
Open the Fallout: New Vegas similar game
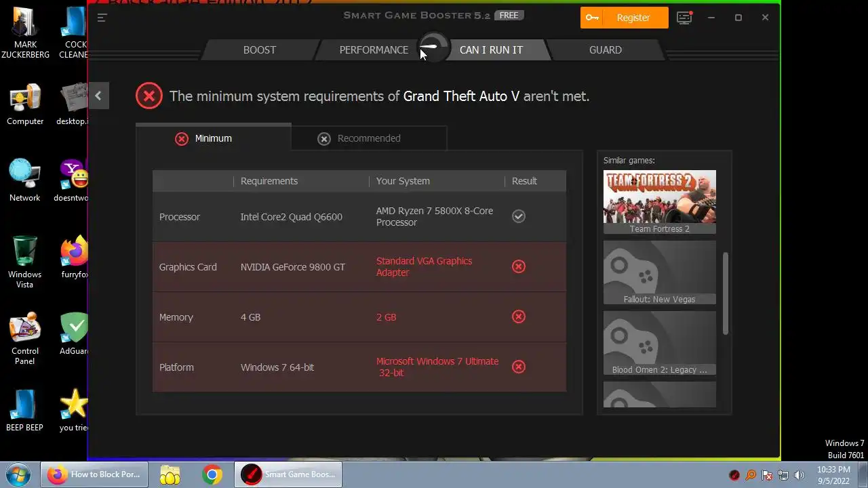660,272
